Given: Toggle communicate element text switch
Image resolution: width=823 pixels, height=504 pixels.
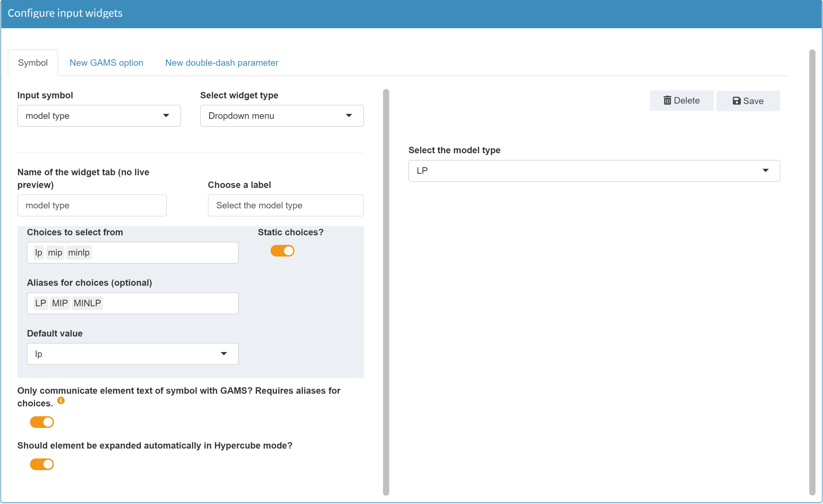Looking at the screenshot, I should pyautogui.click(x=42, y=421).
